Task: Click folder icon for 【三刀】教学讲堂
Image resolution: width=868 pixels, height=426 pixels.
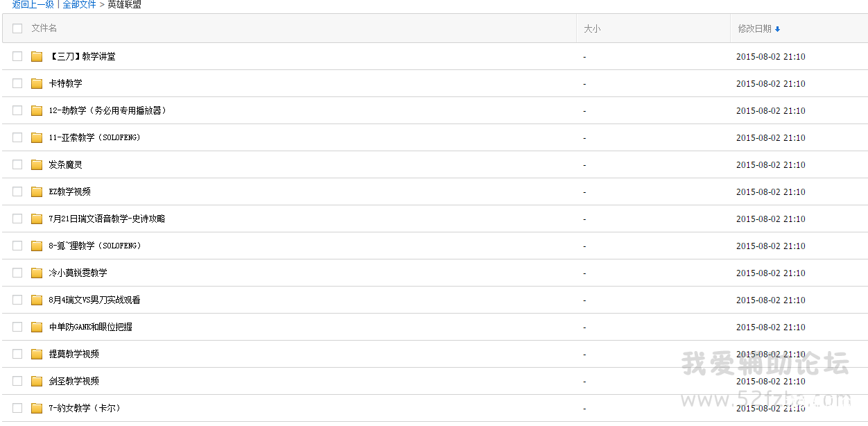Action: [x=37, y=56]
